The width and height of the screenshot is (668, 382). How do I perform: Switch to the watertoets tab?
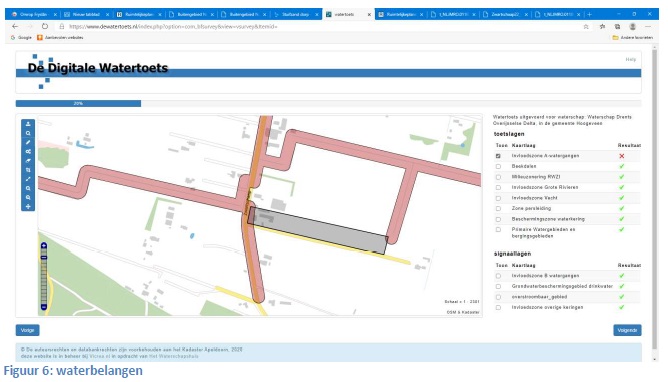[x=348, y=14]
